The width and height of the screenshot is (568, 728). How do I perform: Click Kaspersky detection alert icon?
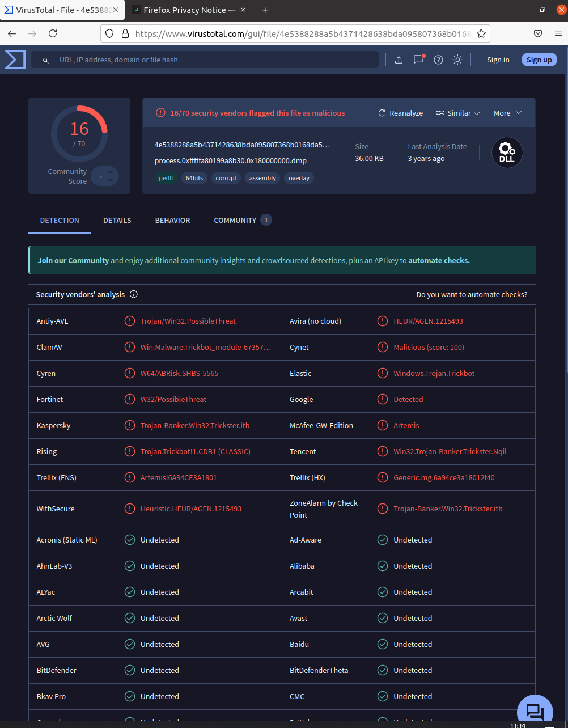coord(130,425)
